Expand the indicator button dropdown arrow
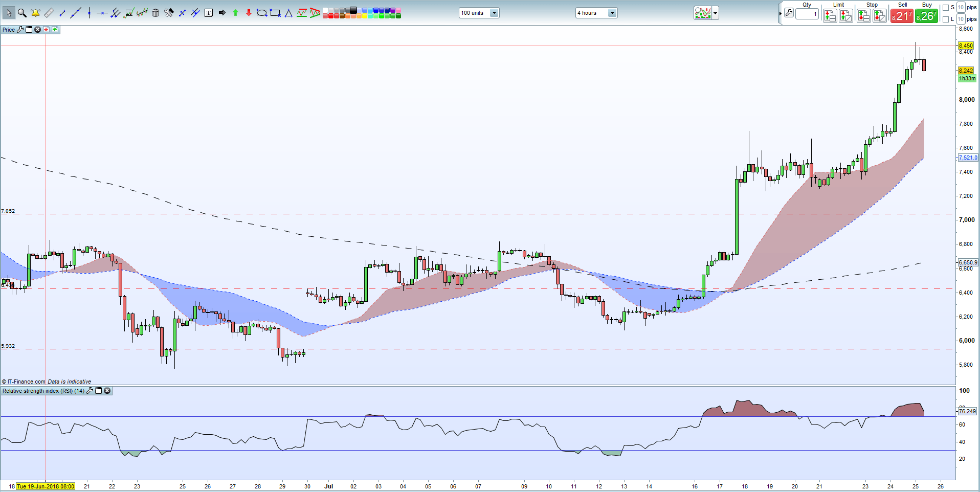 point(716,13)
